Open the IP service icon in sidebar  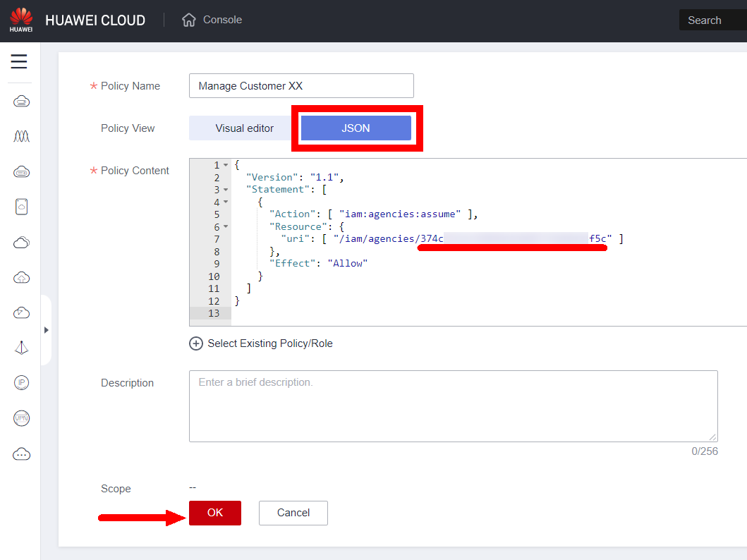click(x=21, y=383)
